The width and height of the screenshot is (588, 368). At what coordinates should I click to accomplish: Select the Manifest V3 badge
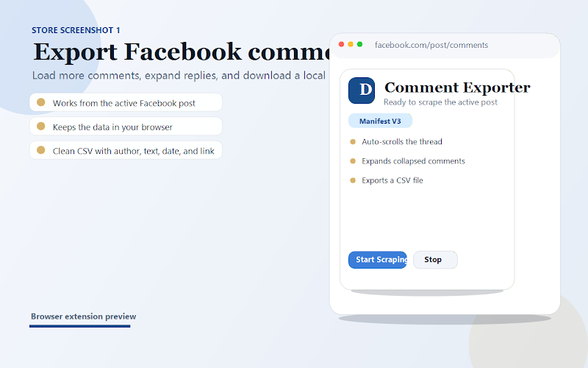380,121
